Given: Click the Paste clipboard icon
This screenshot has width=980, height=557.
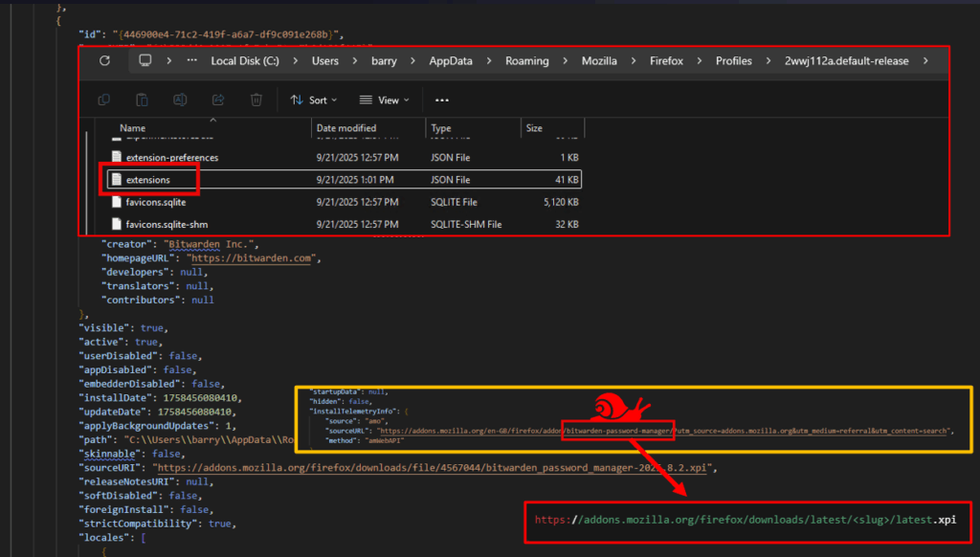Looking at the screenshot, I should [x=142, y=100].
